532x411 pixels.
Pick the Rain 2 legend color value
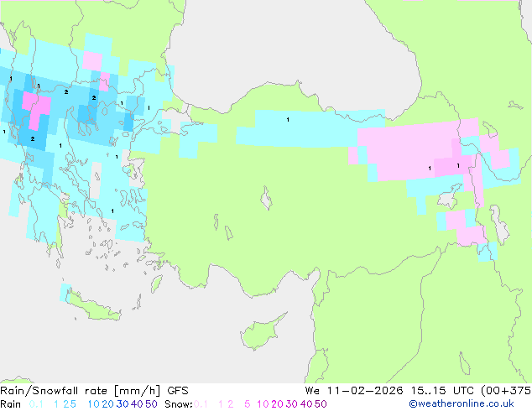coord(65,404)
